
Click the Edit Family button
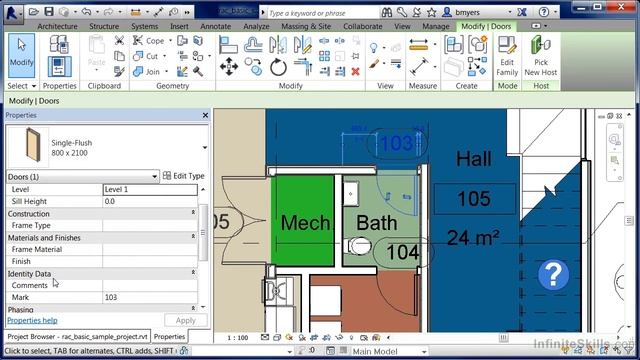coord(507,56)
